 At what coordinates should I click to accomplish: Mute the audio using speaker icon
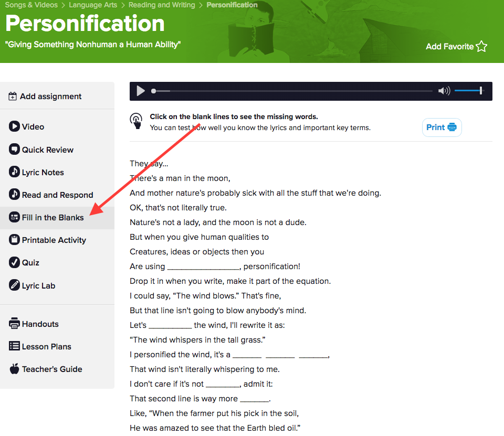coord(444,91)
